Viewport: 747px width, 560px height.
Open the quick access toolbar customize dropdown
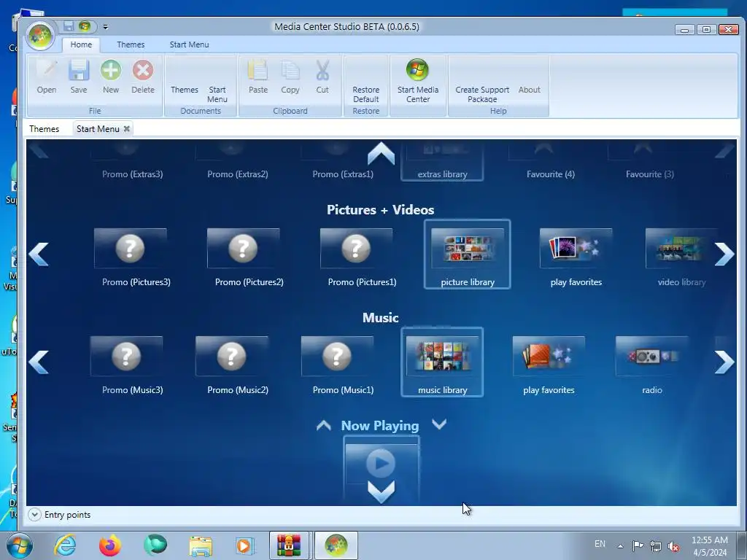pyautogui.click(x=106, y=27)
